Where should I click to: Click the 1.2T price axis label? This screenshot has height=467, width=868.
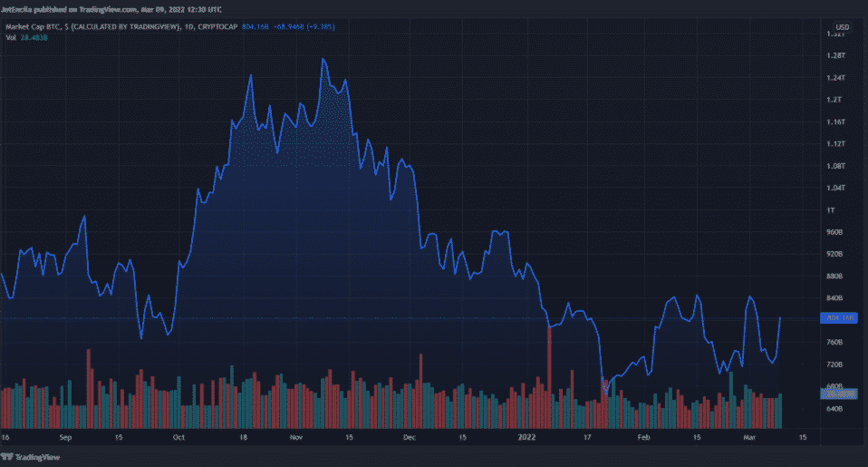(x=834, y=100)
